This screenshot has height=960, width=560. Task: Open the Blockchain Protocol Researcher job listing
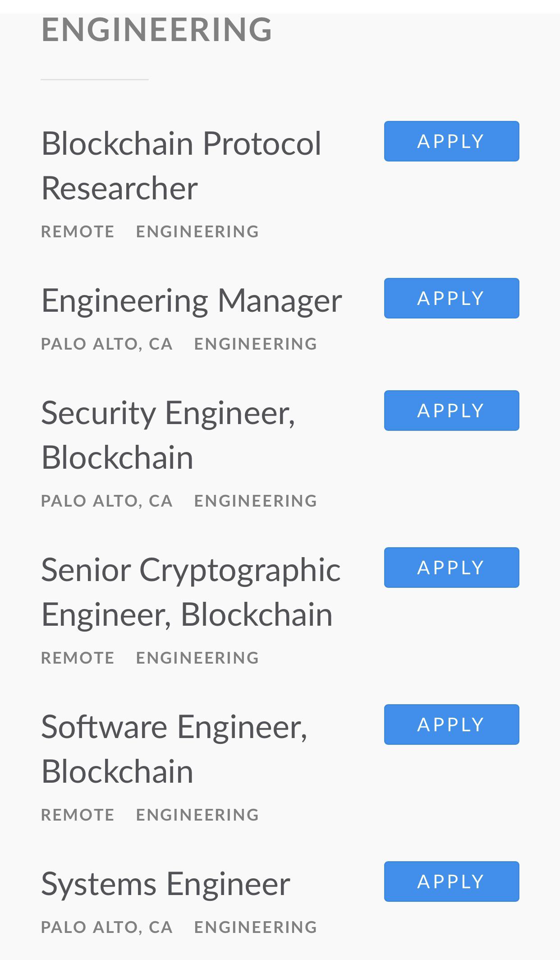pos(181,165)
